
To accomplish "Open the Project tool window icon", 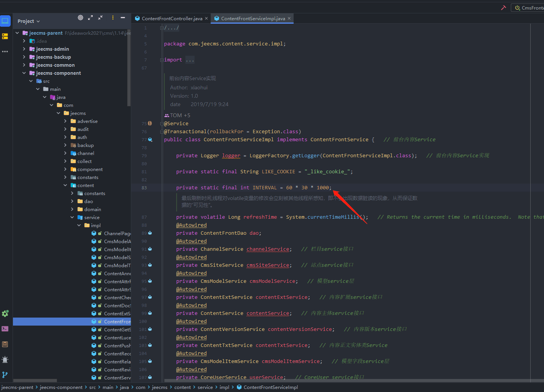I will click(x=5, y=21).
